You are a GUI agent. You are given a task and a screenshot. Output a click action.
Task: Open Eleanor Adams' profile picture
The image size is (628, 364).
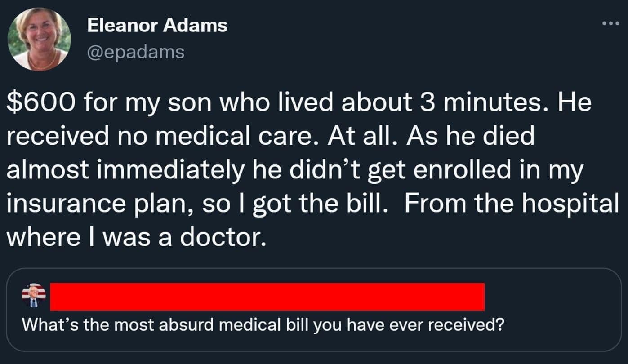(x=39, y=39)
